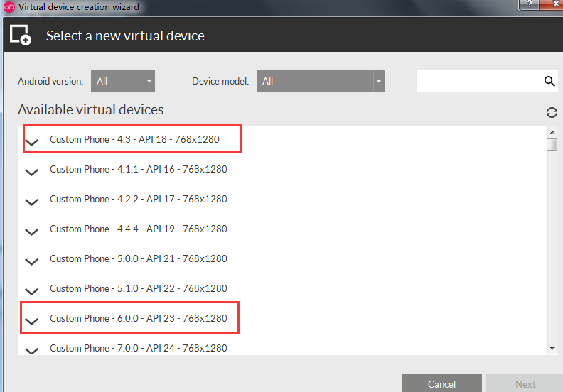Expand Custom Phone 4.2.2 API 17 chevron
This screenshot has width=563, height=392.
point(31,202)
